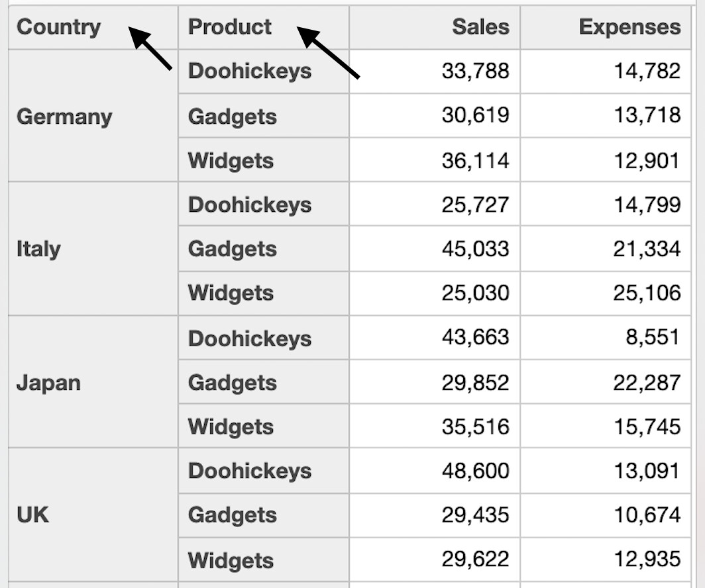Click Doohickeys under Germany

264,72
